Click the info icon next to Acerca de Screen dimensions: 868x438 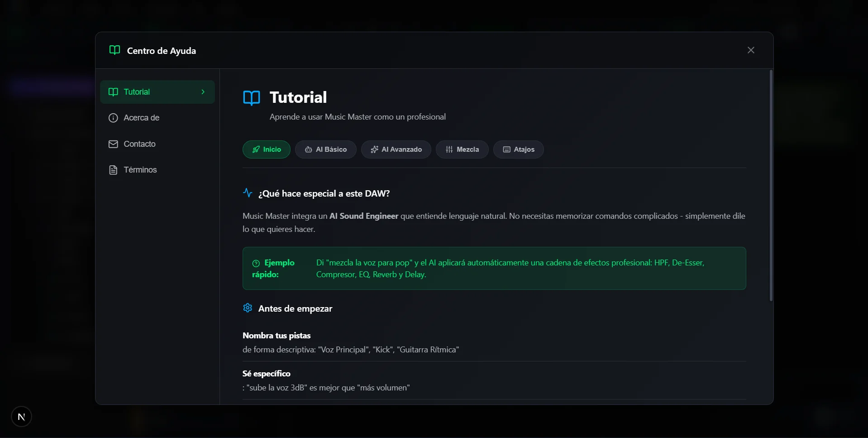pos(113,118)
